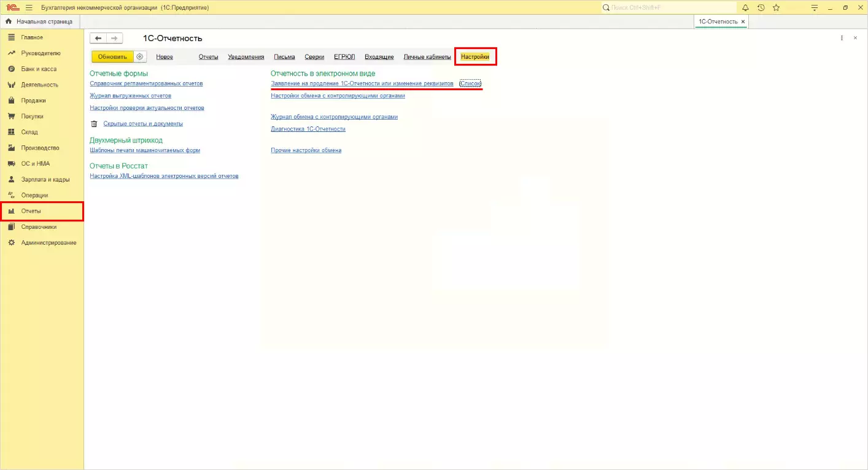Click the (Список) link
The width and height of the screenshot is (868, 470).
pyautogui.click(x=470, y=83)
